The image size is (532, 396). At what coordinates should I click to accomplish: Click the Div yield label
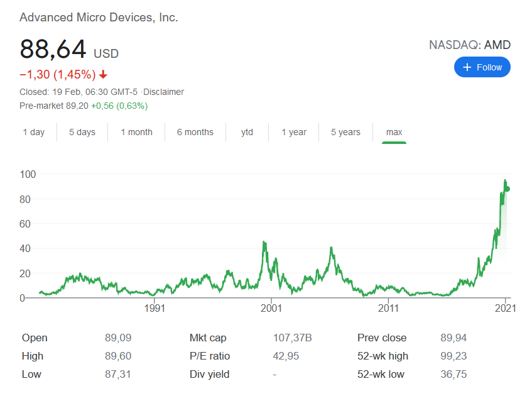tap(209, 374)
